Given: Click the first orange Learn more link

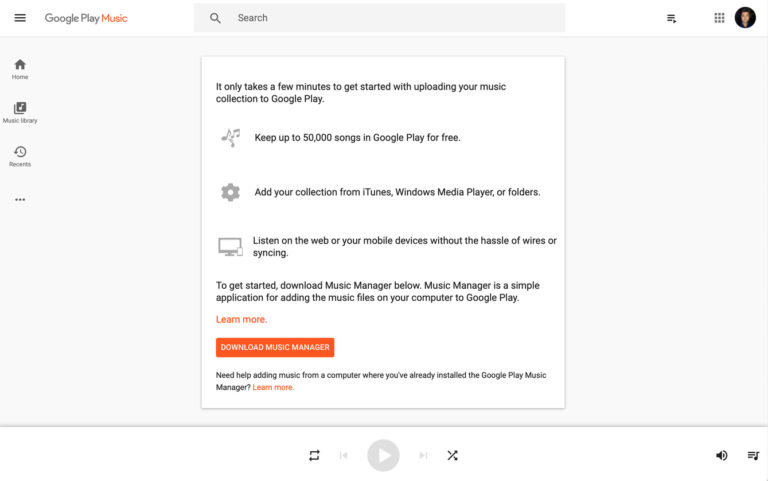Looking at the screenshot, I should (x=241, y=319).
